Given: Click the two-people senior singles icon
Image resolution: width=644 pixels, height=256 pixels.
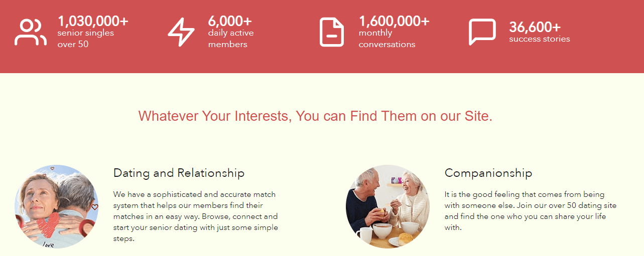Looking at the screenshot, I should [x=30, y=32].
